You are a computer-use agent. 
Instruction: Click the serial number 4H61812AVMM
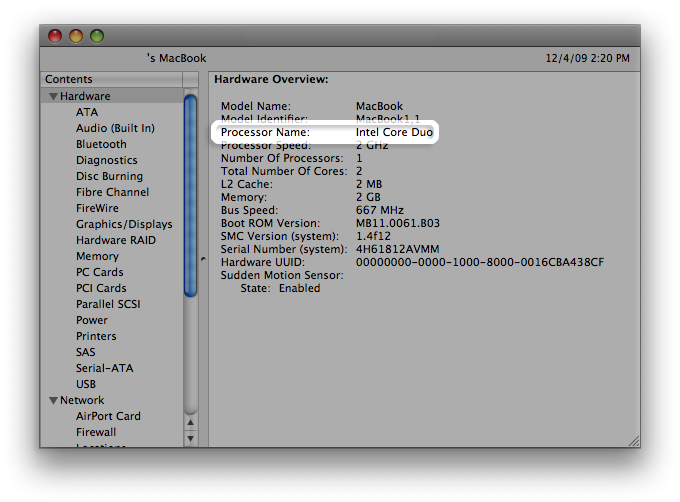(398, 249)
